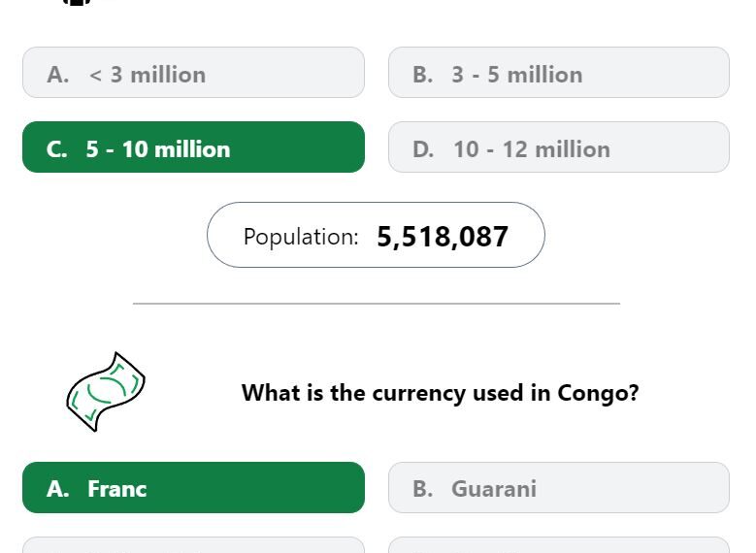Click the "Population:" label

pos(301,236)
